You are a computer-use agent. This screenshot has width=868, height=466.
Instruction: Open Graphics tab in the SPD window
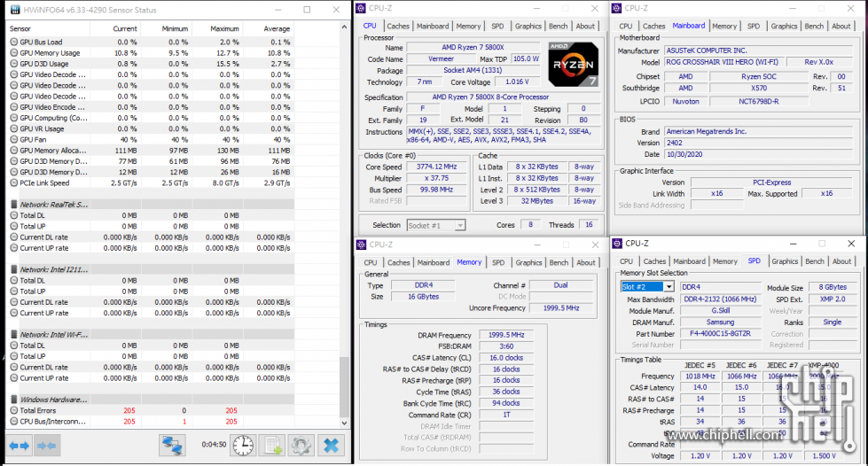785,261
